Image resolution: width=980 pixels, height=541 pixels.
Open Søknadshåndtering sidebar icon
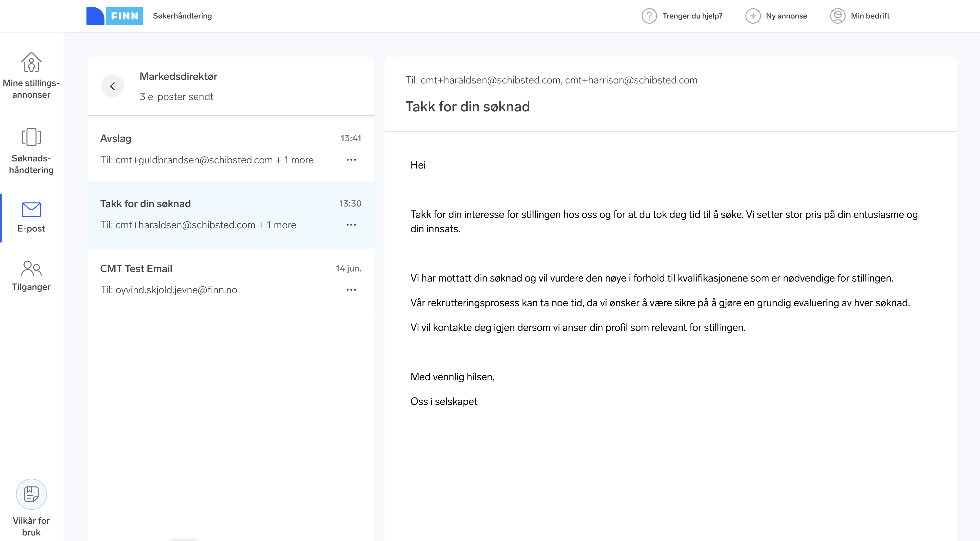click(x=31, y=137)
